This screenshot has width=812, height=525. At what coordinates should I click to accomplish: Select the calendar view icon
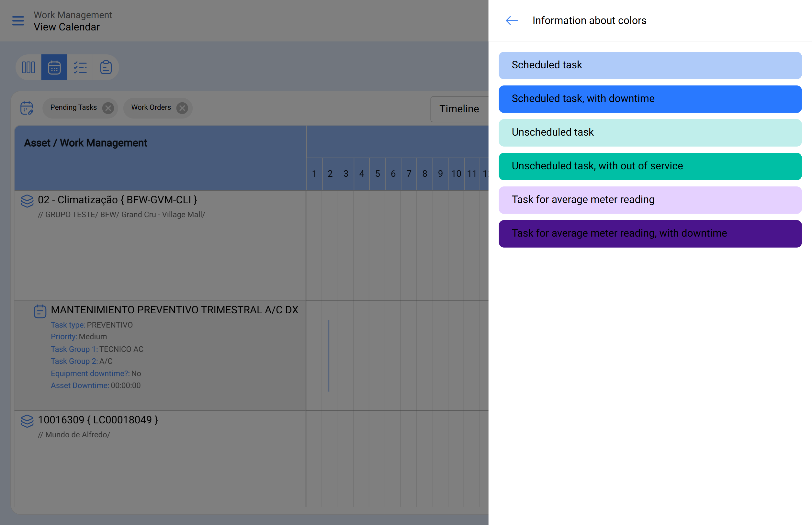point(54,68)
